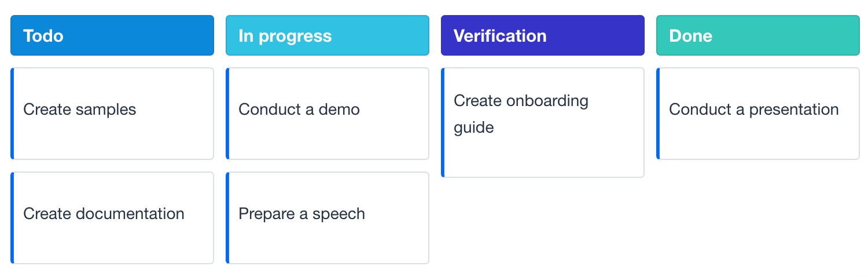Click blue left stripe of Create documentation card

(12, 217)
